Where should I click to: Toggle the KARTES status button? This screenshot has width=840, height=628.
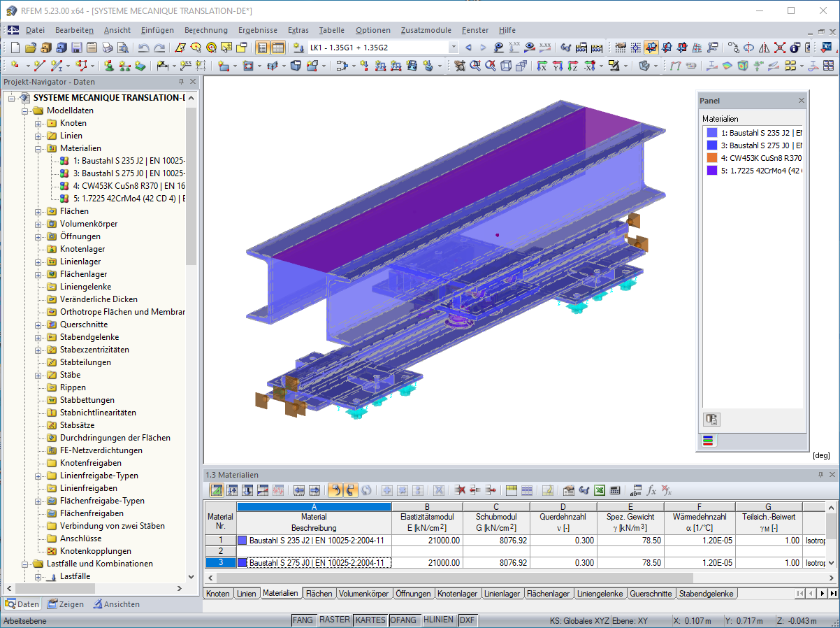coord(370,620)
